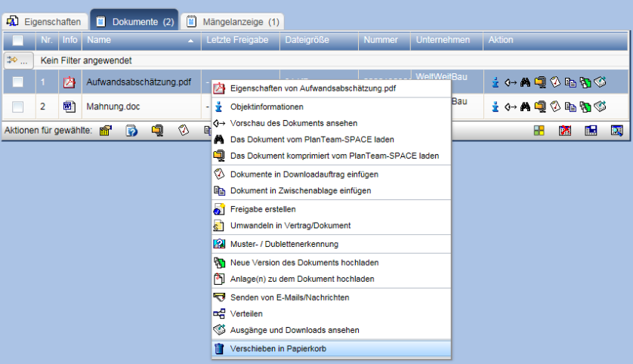Click the object information icon for Aufwandsabschätzung.pdf
Image resolution: width=633 pixels, height=364 pixels.
pyautogui.click(x=496, y=83)
